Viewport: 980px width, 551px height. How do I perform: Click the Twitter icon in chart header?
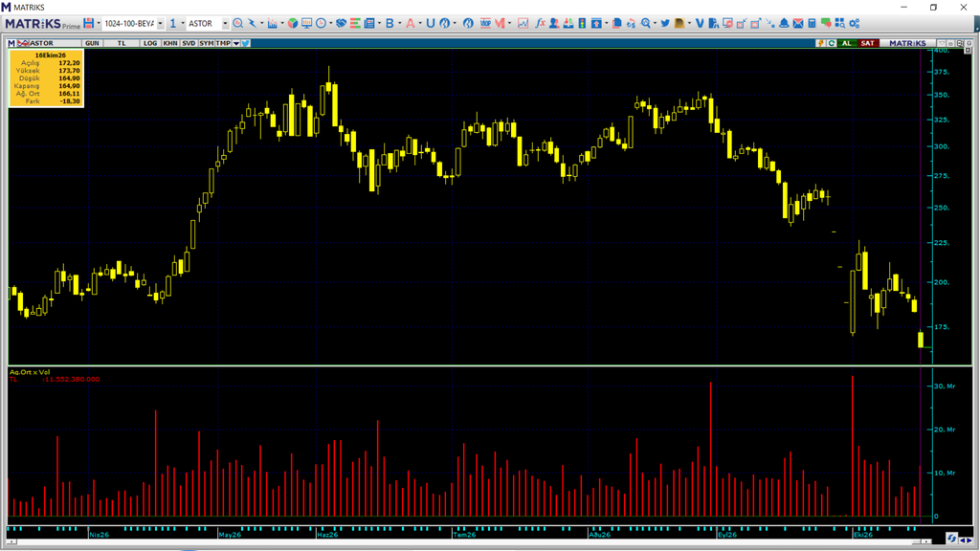(x=246, y=43)
